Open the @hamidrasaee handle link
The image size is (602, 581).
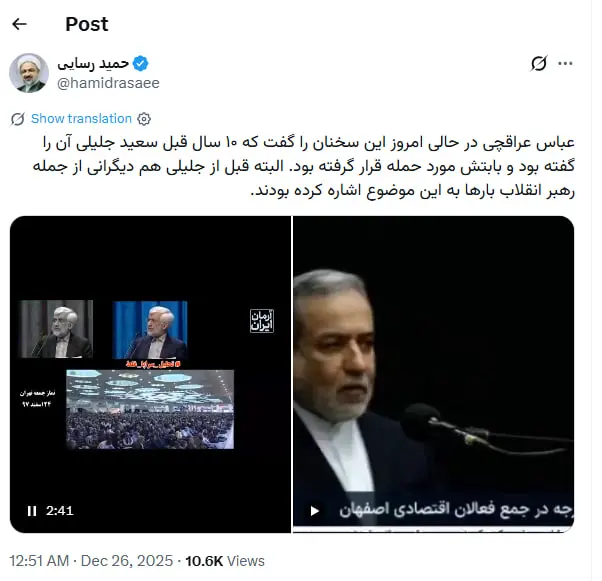[x=108, y=83]
